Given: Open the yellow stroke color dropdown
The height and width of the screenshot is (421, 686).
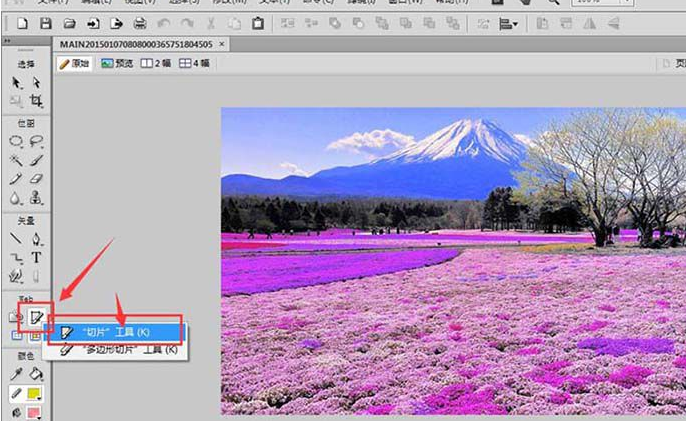Looking at the screenshot, I should pyautogui.click(x=36, y=394).
